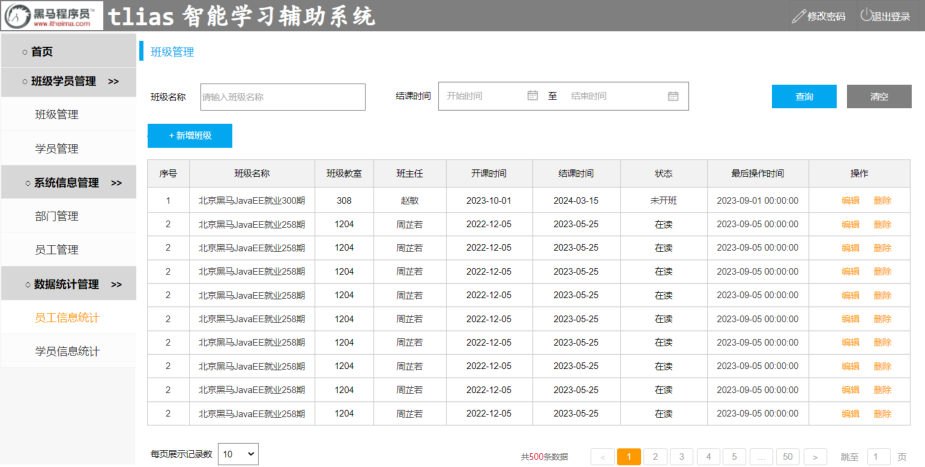Go to page 2

point(655,456)
